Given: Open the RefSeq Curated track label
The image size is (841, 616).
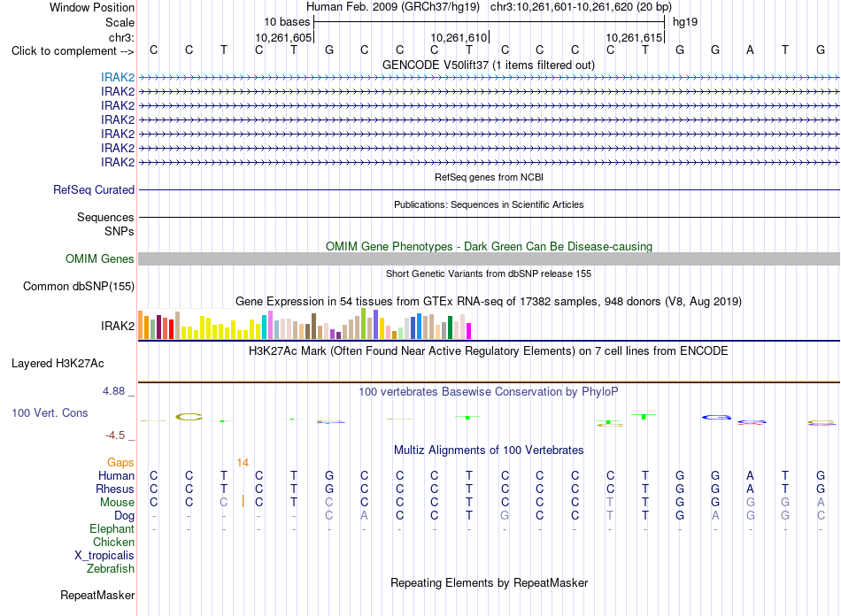Looking at the screenshot, I should pyautogui.click(x=94, y=189).
